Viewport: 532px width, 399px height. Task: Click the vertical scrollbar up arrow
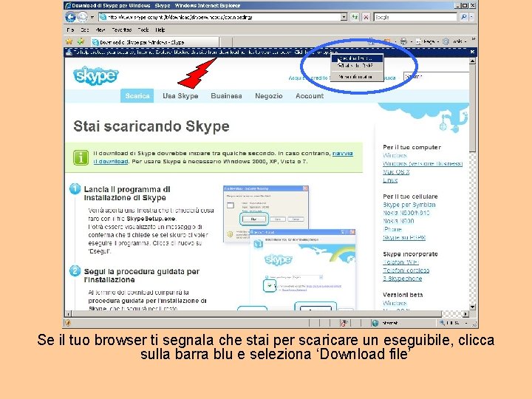click(x=472, y=61)
